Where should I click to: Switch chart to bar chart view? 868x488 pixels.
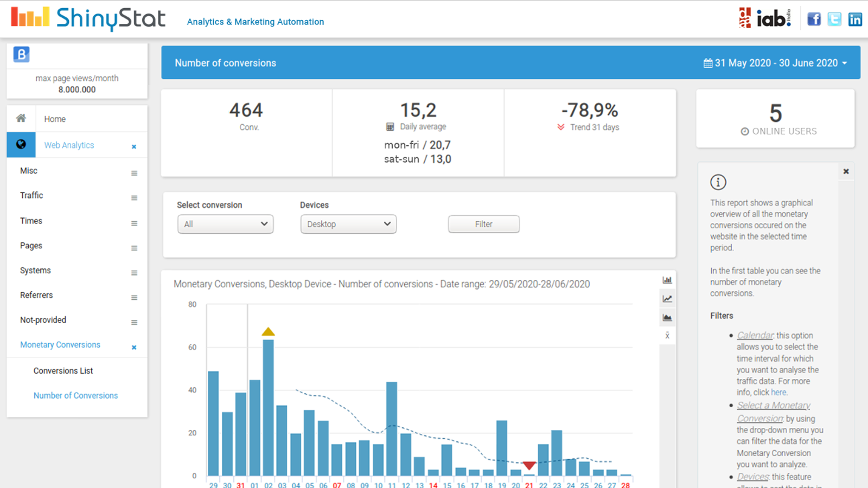coord(667,279)
